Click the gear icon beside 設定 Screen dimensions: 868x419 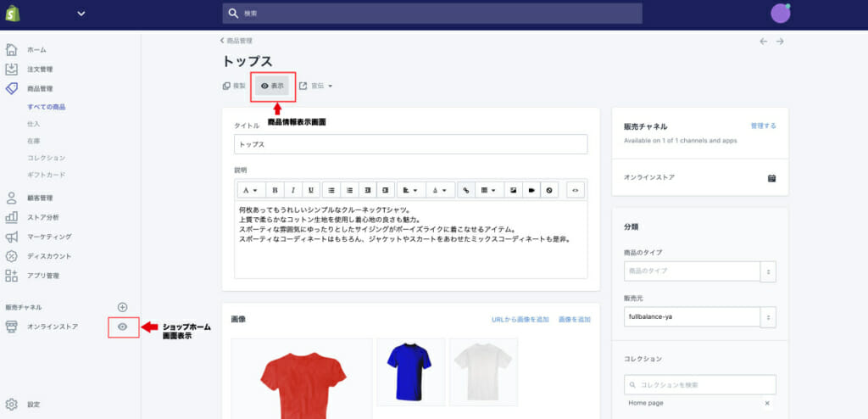11,404
